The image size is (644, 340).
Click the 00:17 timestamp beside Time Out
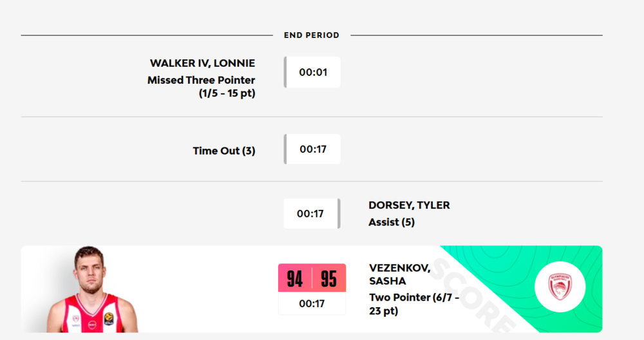pyautogui.click(x=313, y=149)
